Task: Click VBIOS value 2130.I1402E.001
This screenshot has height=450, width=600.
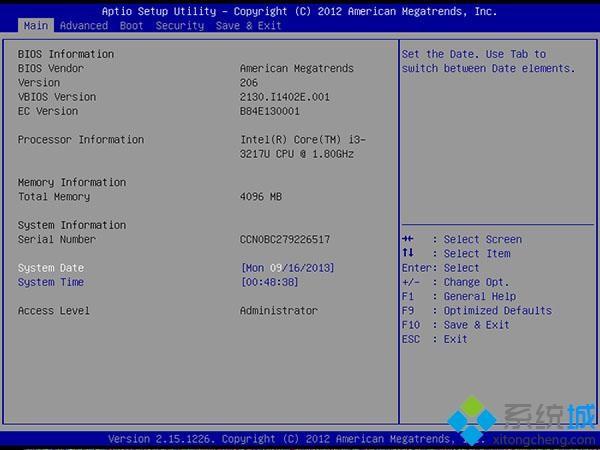Action: pos(285,97)
